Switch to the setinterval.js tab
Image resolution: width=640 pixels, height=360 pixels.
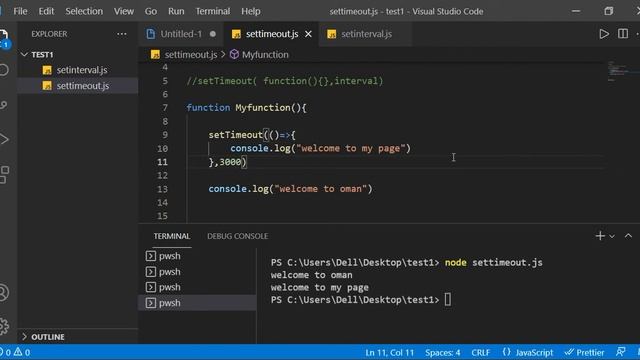coord(366,34)
